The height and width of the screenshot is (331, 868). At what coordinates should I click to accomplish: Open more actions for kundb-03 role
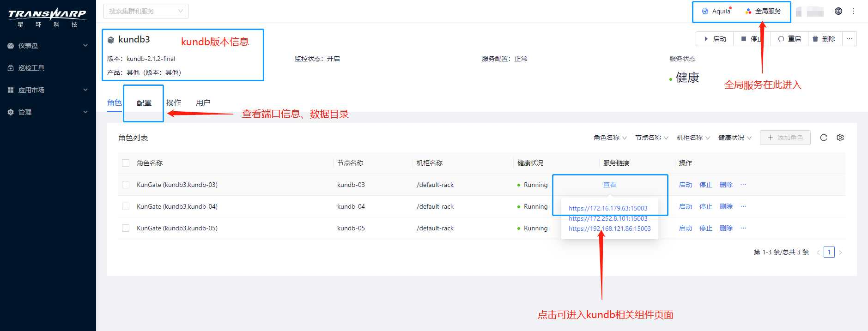click(x=743, y=185)
